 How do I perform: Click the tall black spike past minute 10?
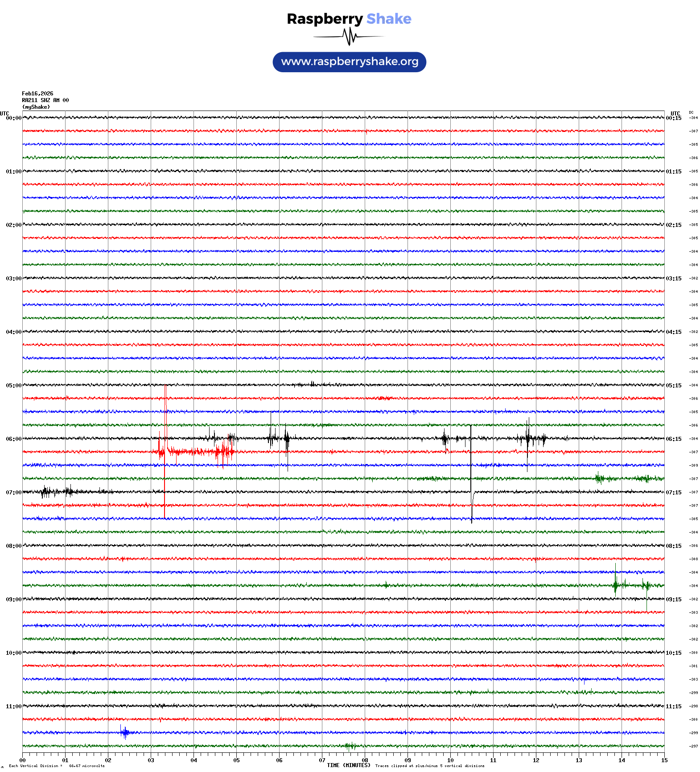click(x=471, y=472)
